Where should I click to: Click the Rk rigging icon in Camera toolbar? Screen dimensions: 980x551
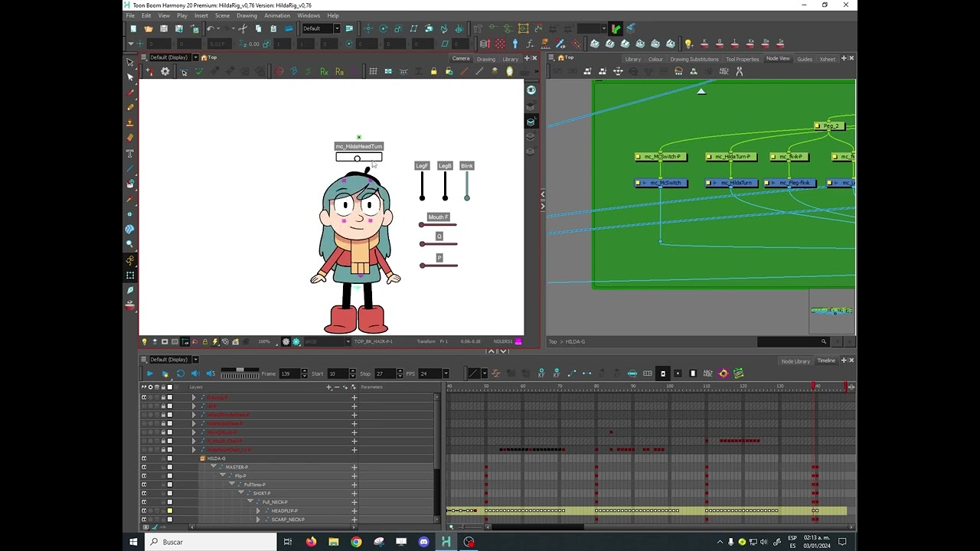(324, 71)
